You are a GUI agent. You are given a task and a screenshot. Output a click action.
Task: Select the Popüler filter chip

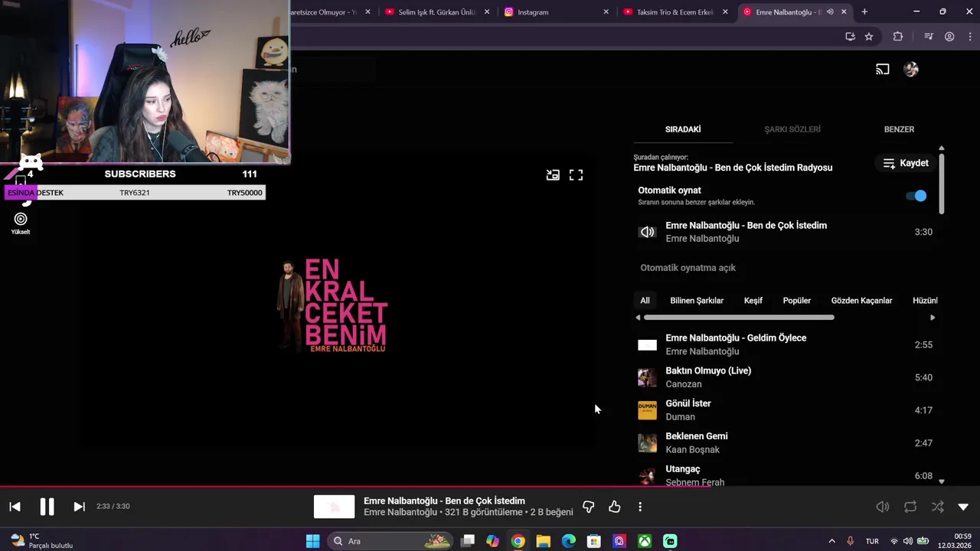796,301
